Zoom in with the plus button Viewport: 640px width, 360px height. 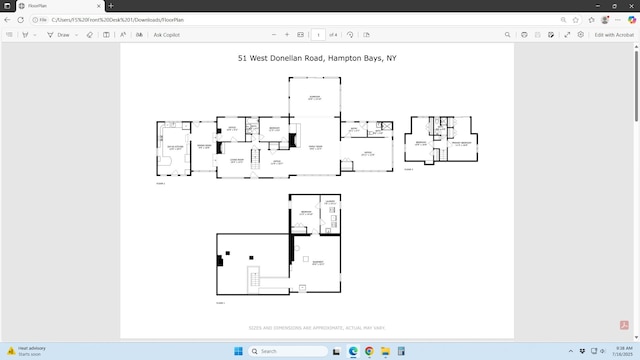pyautogui.click(x=287, y=35)
